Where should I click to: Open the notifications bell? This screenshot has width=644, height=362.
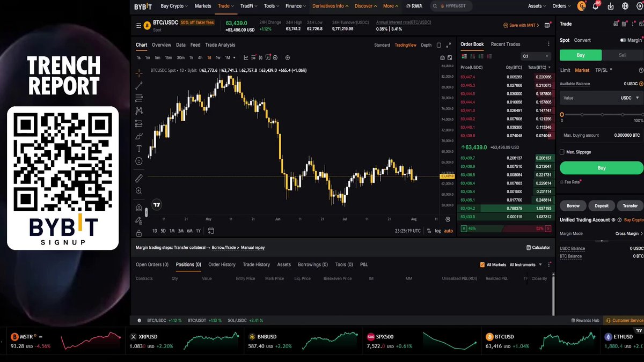click(x=595, y=6)
